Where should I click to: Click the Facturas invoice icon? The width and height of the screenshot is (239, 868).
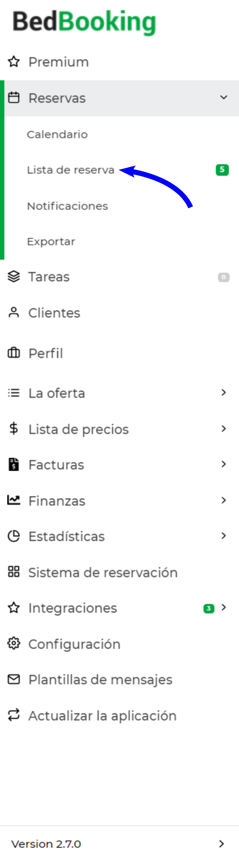14,464
